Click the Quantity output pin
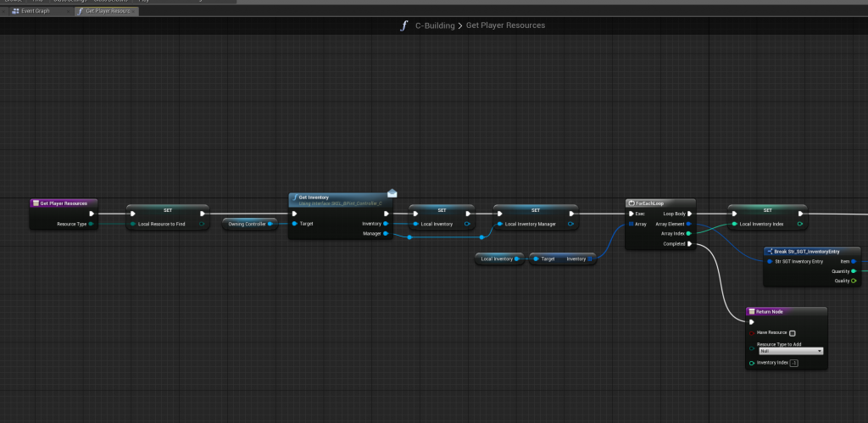 point(854,271)
